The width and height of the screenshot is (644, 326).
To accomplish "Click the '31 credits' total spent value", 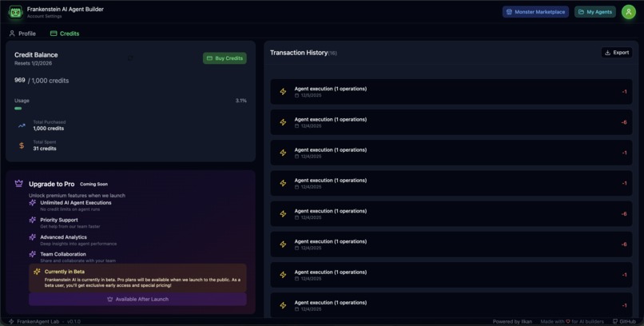I will (45, 149).
